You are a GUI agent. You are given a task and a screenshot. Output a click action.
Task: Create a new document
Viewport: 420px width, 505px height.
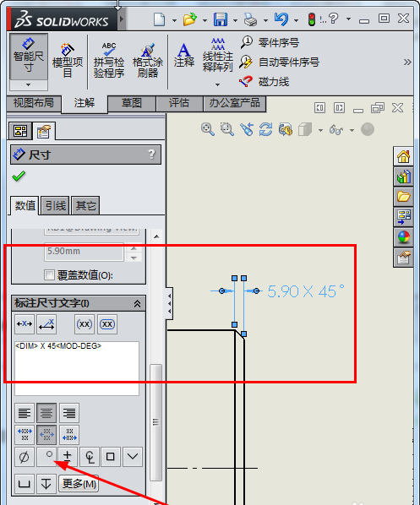click(159, 19)
